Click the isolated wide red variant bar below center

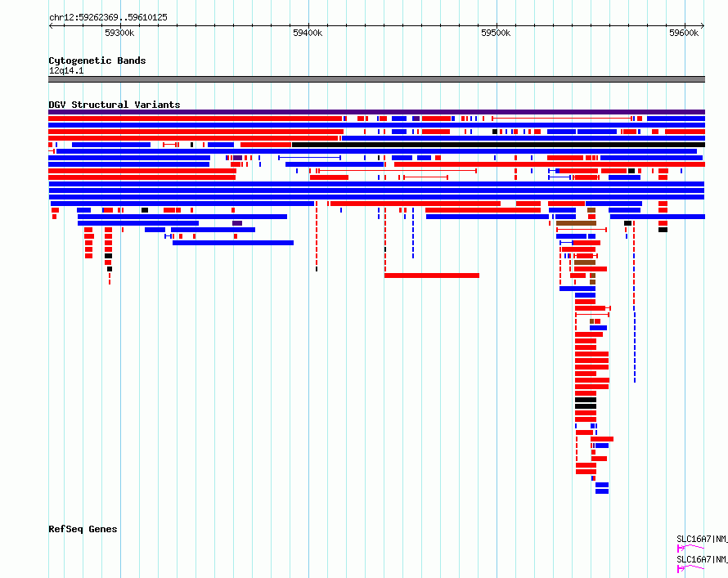432,276
